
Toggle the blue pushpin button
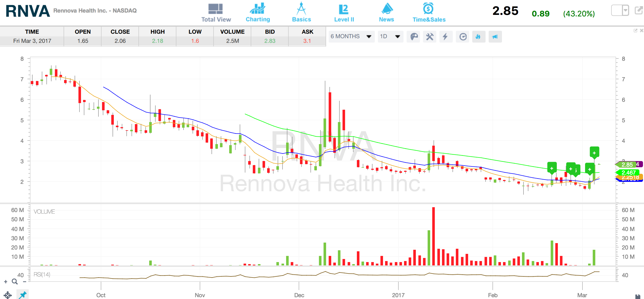[x=23, y=295]
